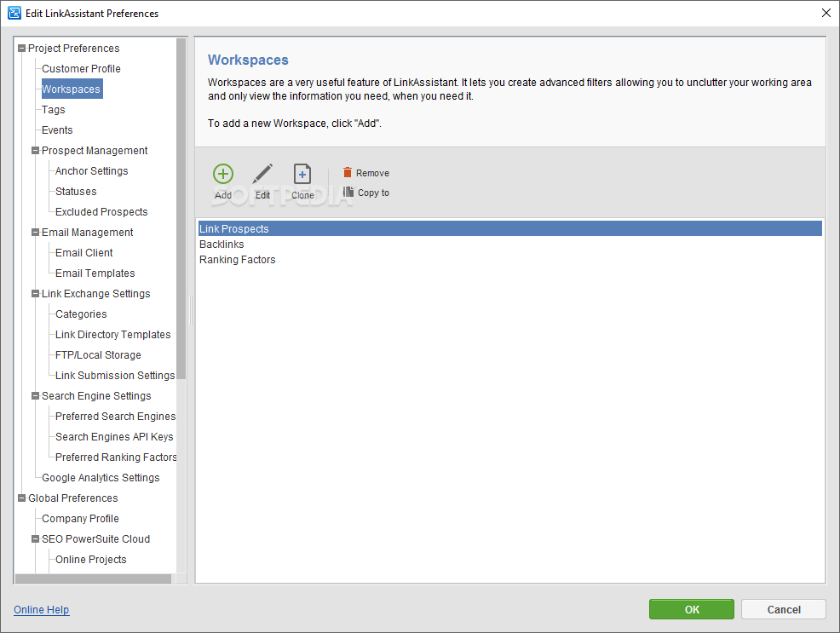Open Online Projects settings
Screen dimensions: 840x633
(90, 560)
